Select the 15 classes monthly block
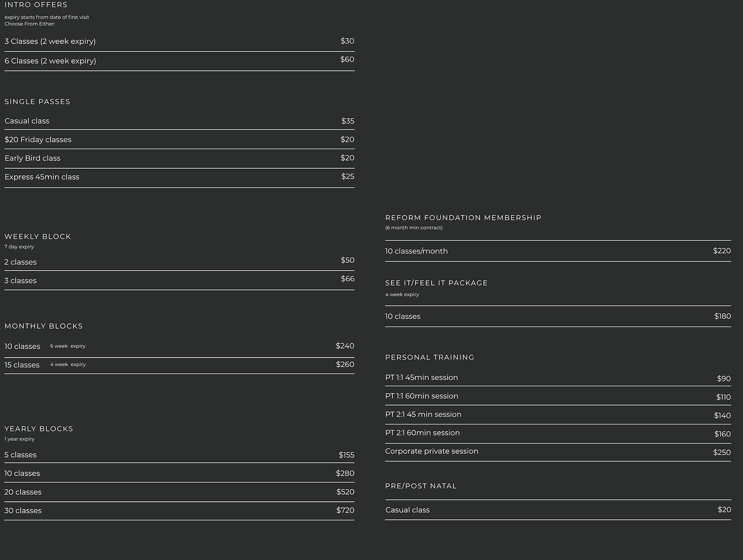The image size is (743, 560). click(x=22, y=365)
